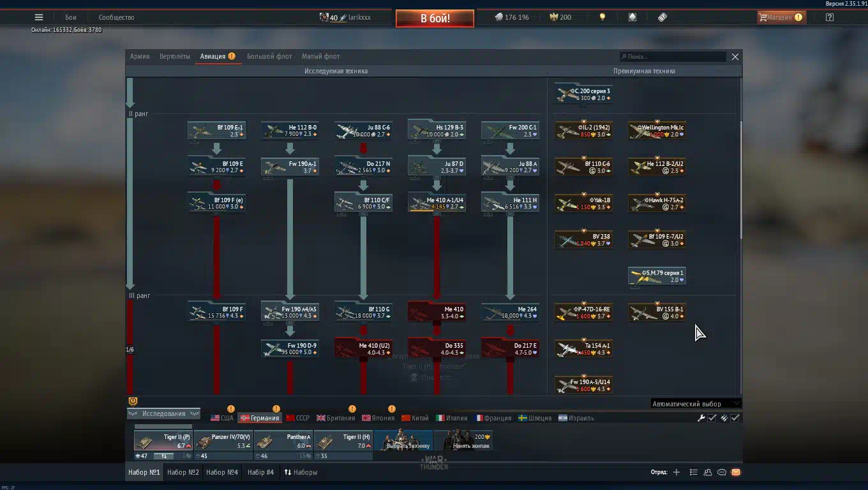
Task: Select Китай nation
Action: click(415, 418)
